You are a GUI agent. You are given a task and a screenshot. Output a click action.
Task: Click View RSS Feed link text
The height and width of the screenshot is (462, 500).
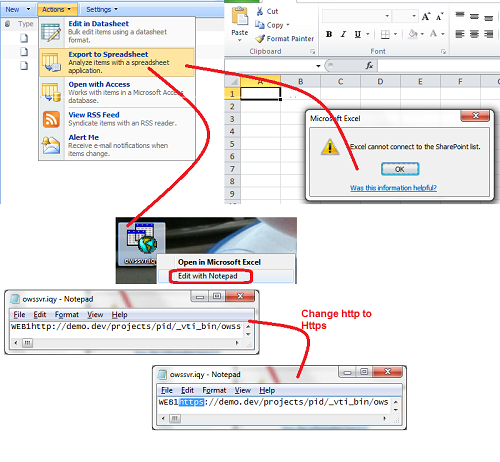[94, 115]
